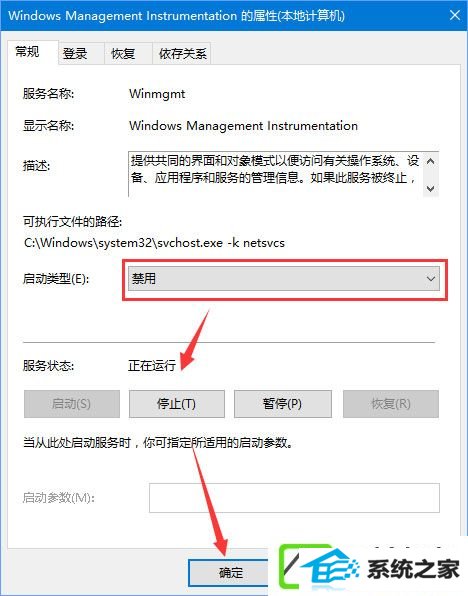Click the 暂停(P) button
The width and height of the screenshot is (468, 596).
coord(282,404)
